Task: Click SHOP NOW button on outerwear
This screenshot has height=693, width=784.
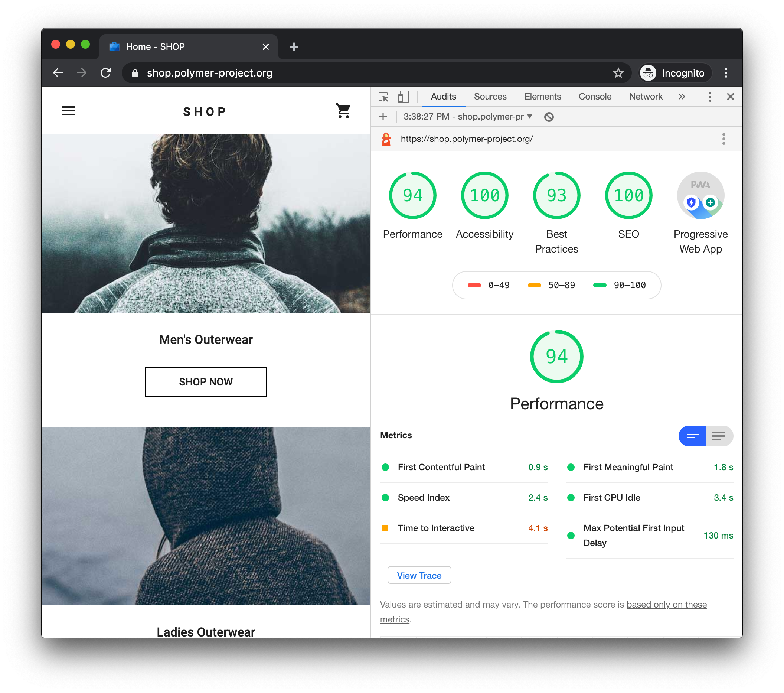Action: [x=206, y=382]
